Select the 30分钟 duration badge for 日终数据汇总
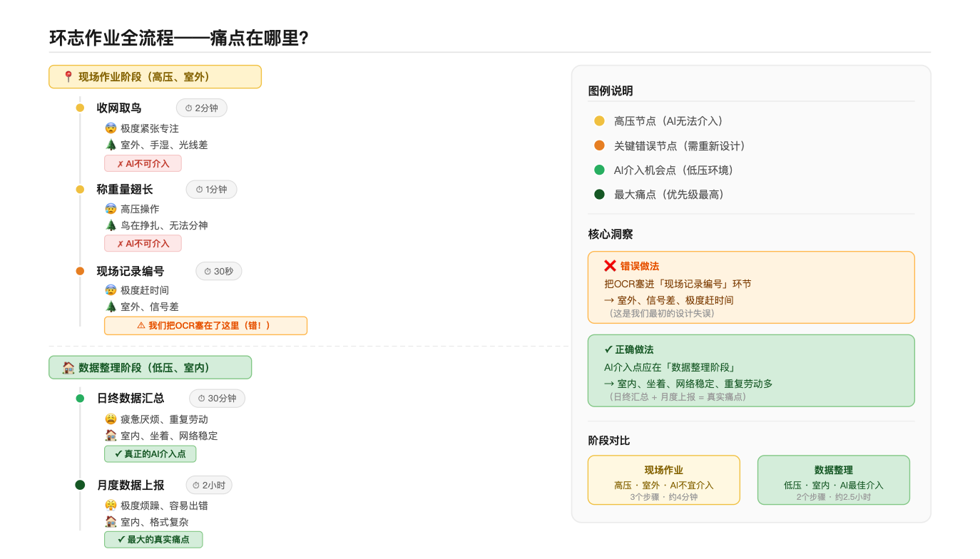Viewport: 980px width, 559px height. 217,399
